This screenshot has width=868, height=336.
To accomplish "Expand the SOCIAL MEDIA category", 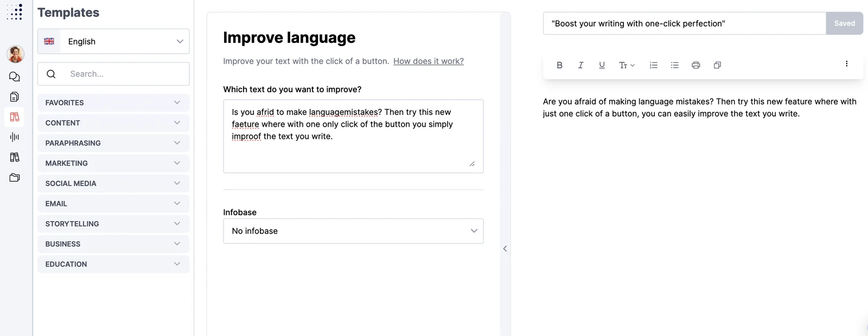I will click(113, 183).
